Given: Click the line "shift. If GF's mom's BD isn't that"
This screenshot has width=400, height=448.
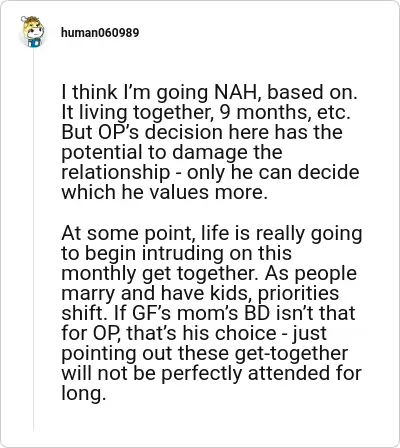Looking at the screenshot, I should pyautogui.click(x=208, y=313).
